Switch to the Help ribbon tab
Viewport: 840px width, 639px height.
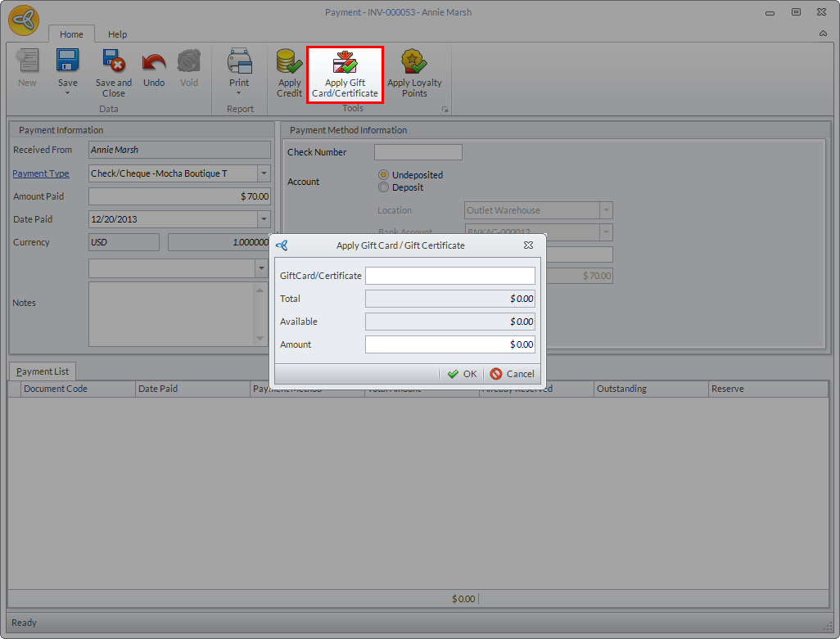(118, 34)
